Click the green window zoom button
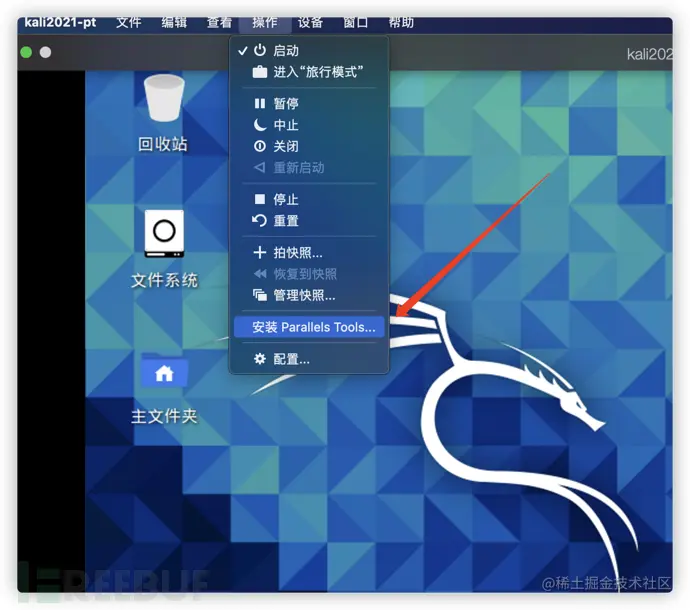Viewport: 690px width, 610px height. [26, 52]
